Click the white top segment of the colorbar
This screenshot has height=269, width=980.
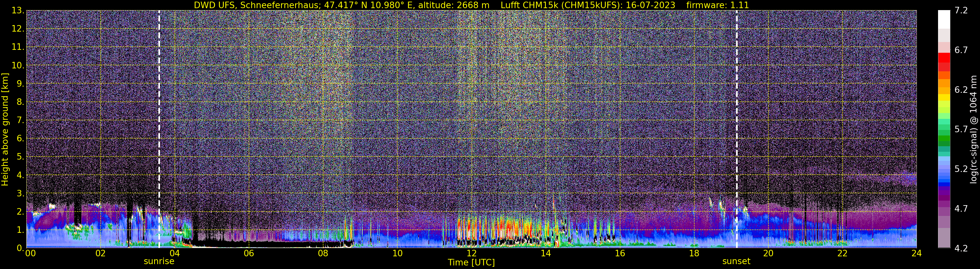(x=944, y=20)
